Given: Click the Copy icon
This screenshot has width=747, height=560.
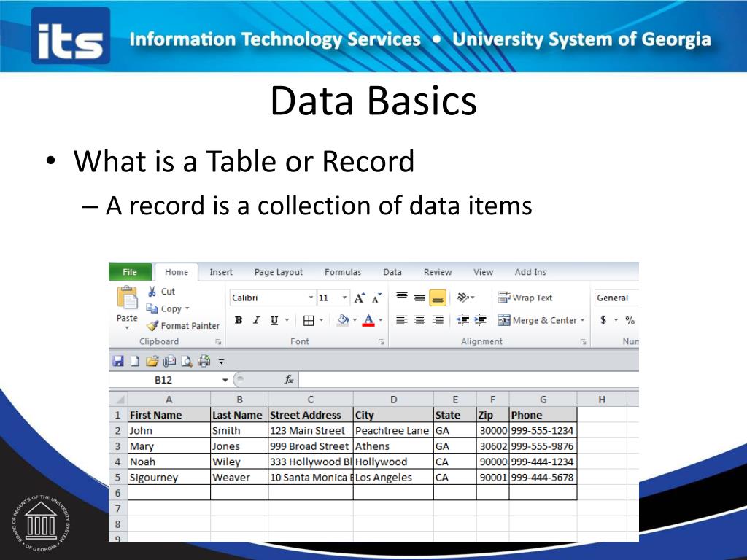Looking at the screenshot, I should point(152,308).
